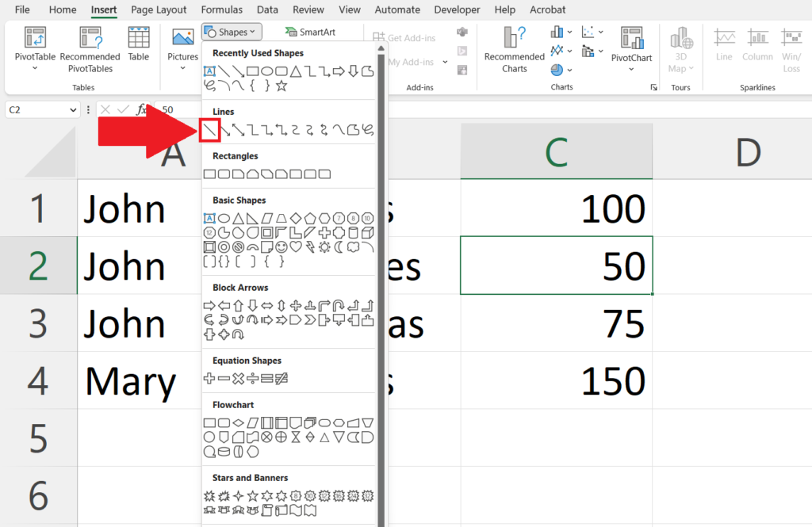Screen dimensions: 812x527
Task: Expand the Charts group dialog launcher
Action: (x=653, y=87)
